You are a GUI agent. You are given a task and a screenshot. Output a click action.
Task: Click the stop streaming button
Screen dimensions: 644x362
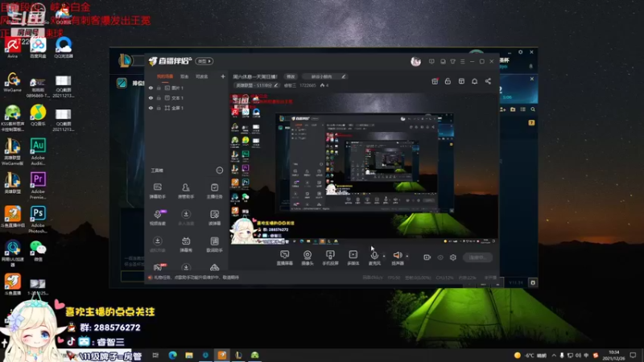click(x=477, y=257)
